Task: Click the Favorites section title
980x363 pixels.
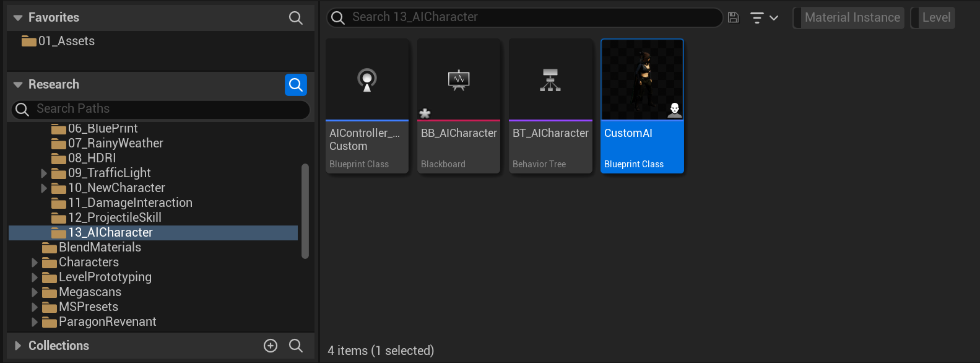Action: pyautogui.click(x=54, y=18)
